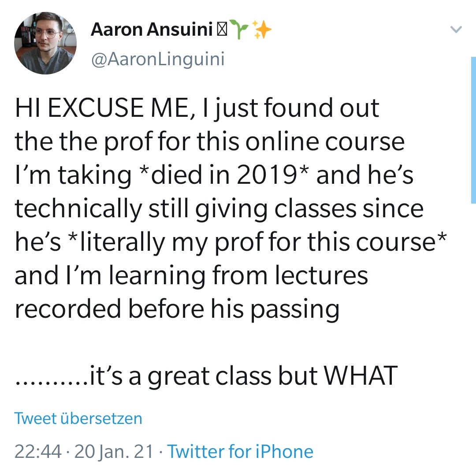Open the Aaron Ansuini display name

tap(152, 30)
